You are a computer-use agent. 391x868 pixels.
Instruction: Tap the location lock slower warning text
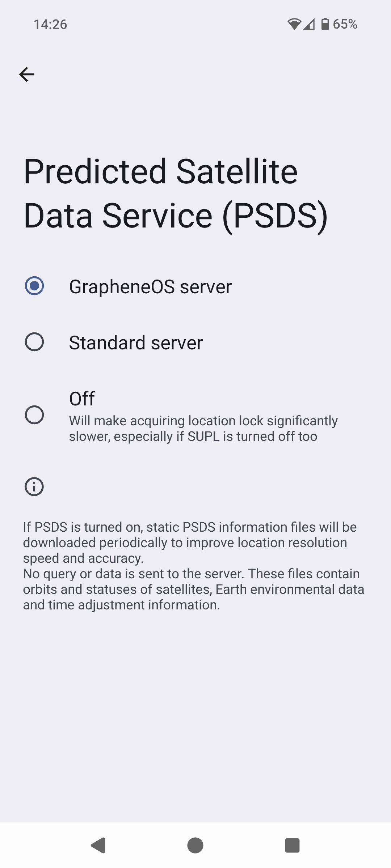[x=203, y=429]
